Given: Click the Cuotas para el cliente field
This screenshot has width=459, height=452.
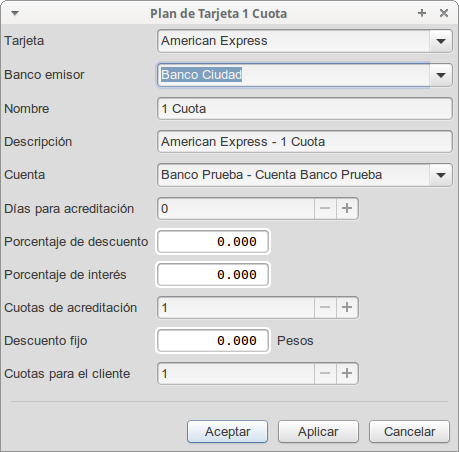Looking at the screenshot, I should [236, 374].
